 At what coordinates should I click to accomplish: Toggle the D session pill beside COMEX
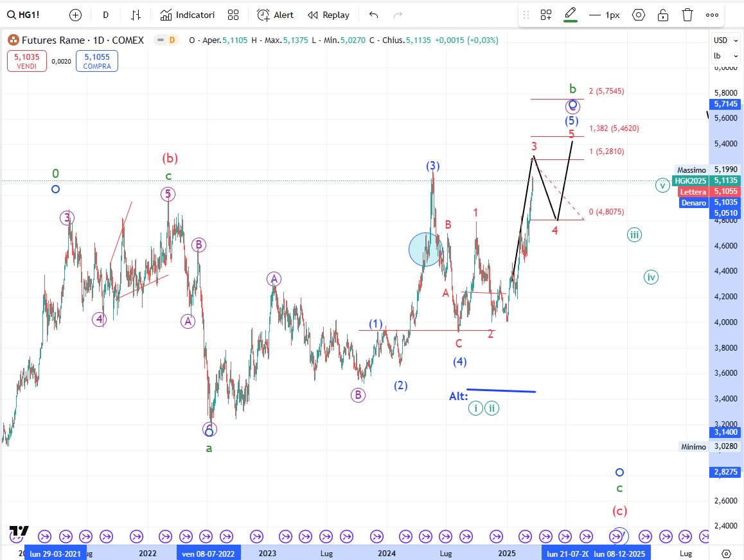click(166, 40)
